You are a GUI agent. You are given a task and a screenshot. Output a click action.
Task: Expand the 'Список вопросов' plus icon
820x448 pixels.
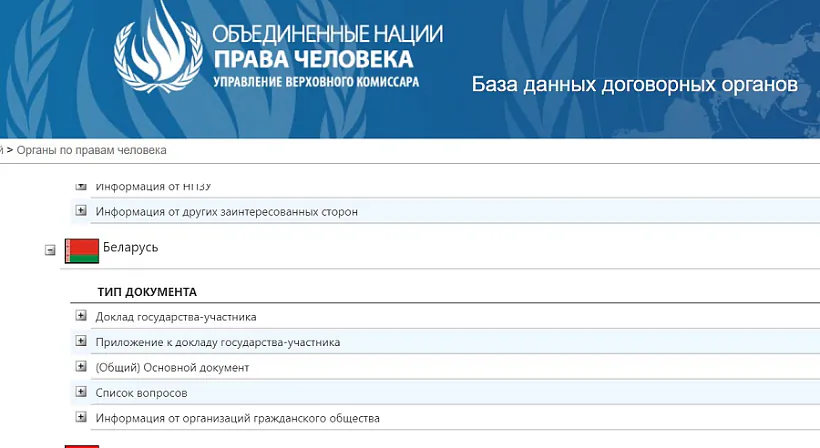point(81,392)
